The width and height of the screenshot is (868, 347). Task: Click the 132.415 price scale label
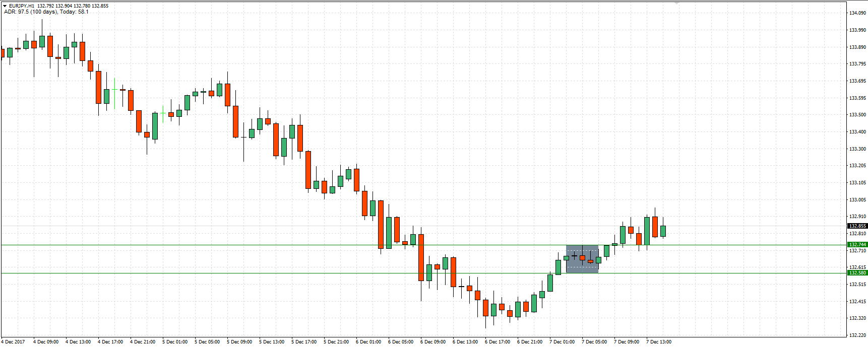[857, 302]
